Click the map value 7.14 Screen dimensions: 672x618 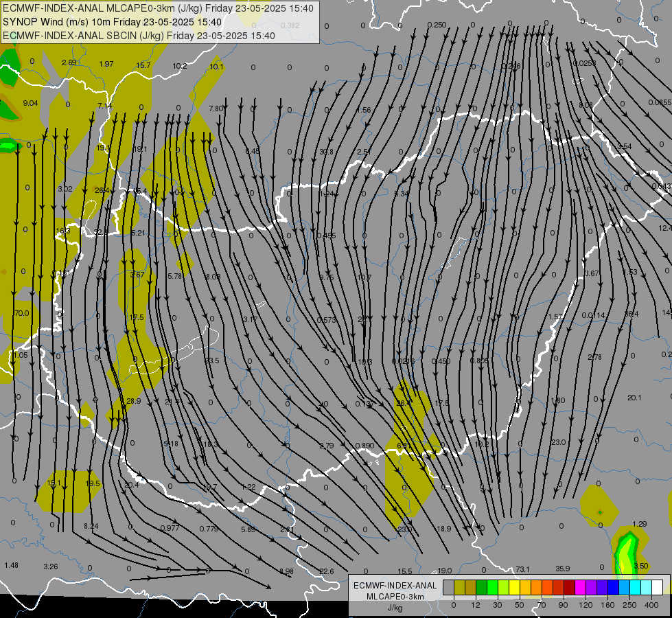point(104,106)
